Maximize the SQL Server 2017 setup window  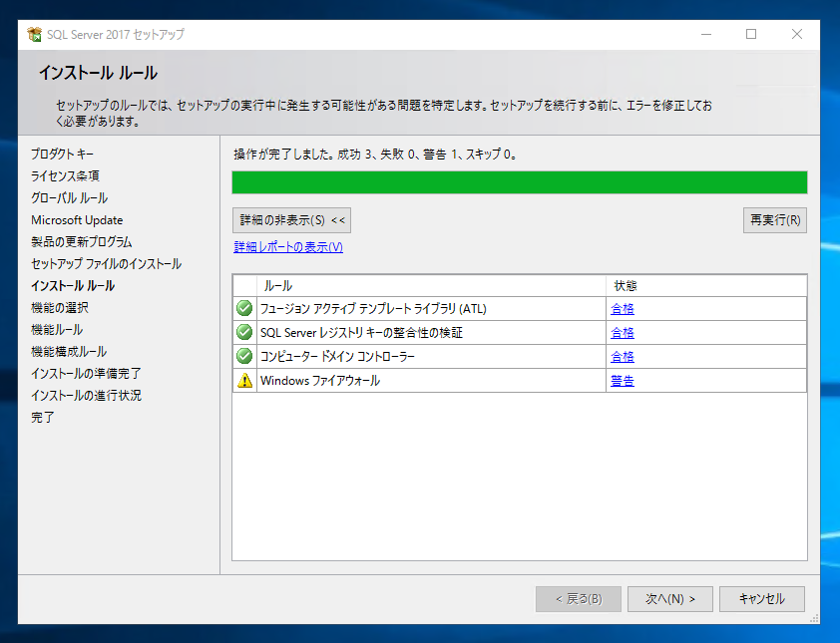coord(751,34)
